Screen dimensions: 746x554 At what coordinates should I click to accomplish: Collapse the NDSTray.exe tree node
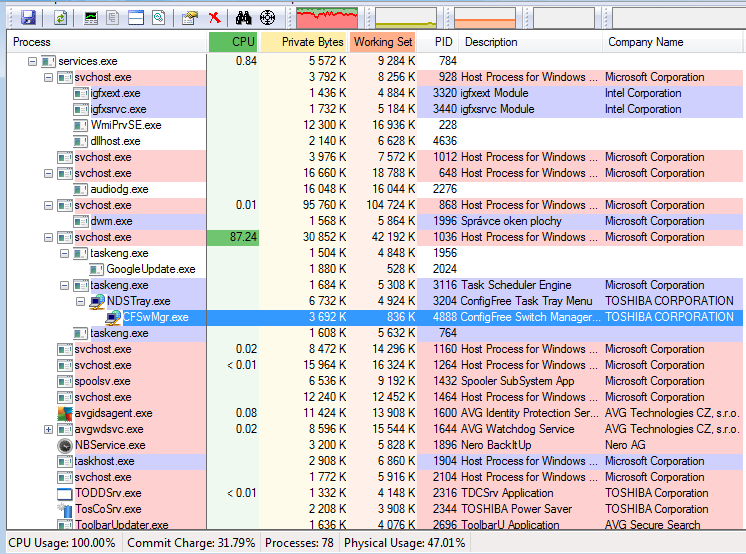(x=81, y=301)
